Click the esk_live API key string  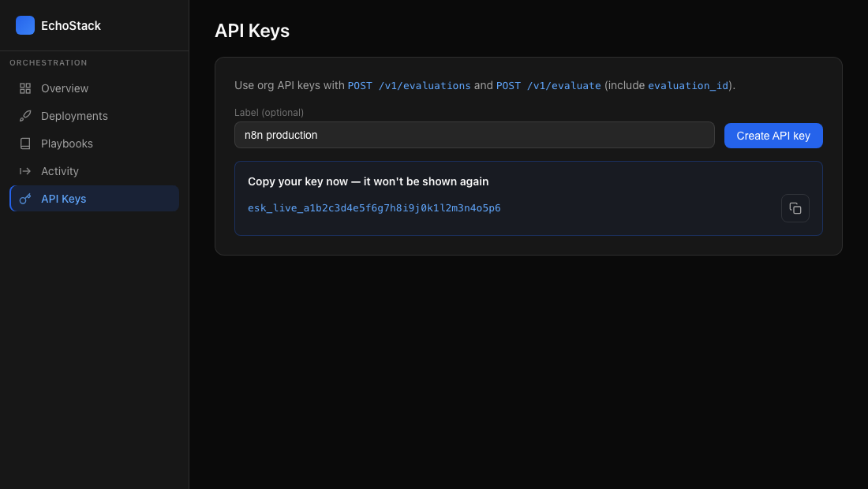click(374, 208)
